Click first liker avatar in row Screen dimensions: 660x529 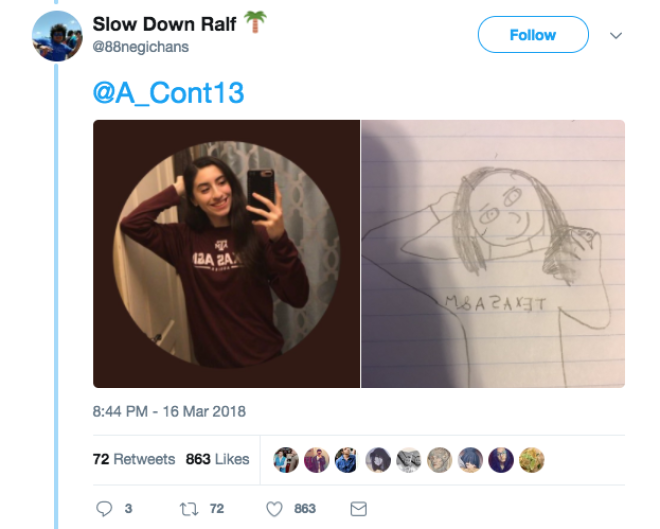pos(286,460)
